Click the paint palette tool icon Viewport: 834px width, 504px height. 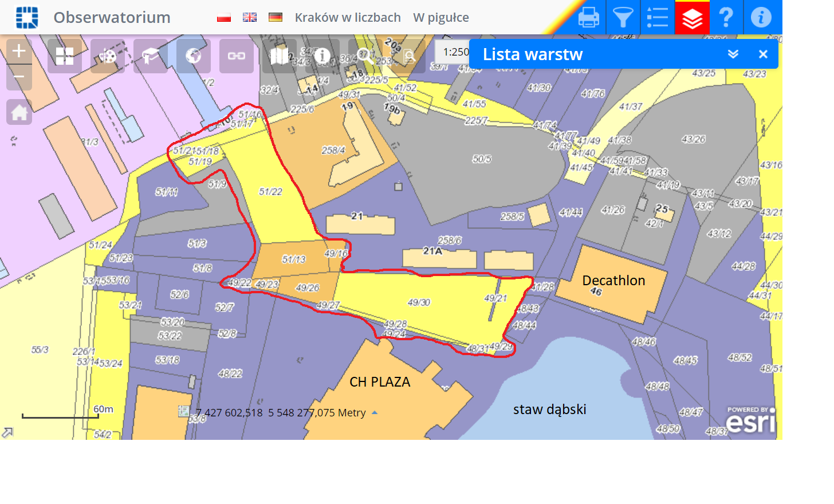point(108,56)
